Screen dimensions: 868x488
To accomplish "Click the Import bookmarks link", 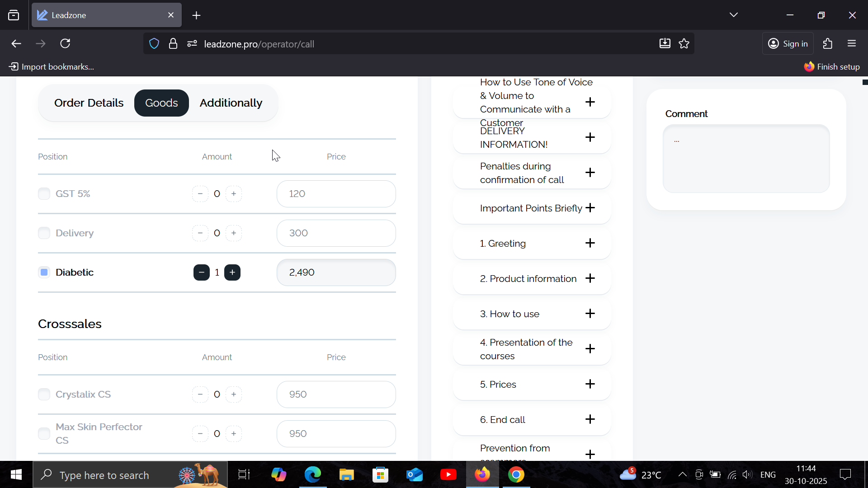I will click(x=52, y=67).
